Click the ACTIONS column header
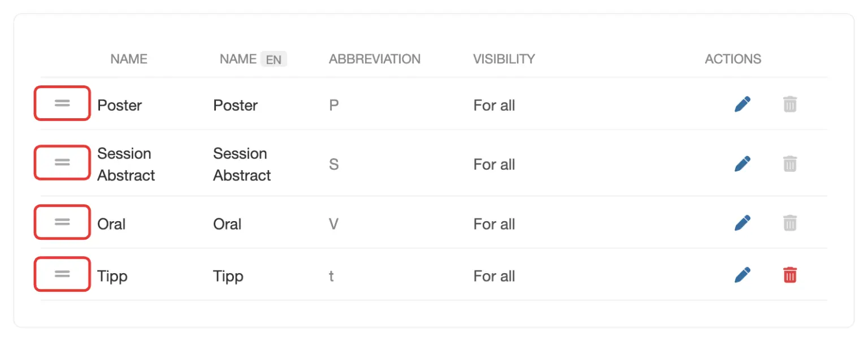The height and width of the screenshot is (341, 868). click(x=733, y=59)
